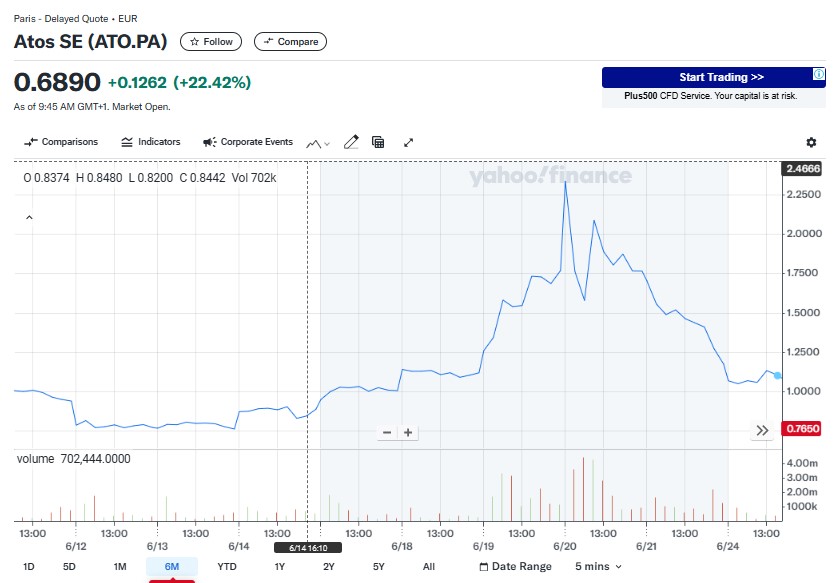Click the volume 702,444.0000 label

point(73,459)
